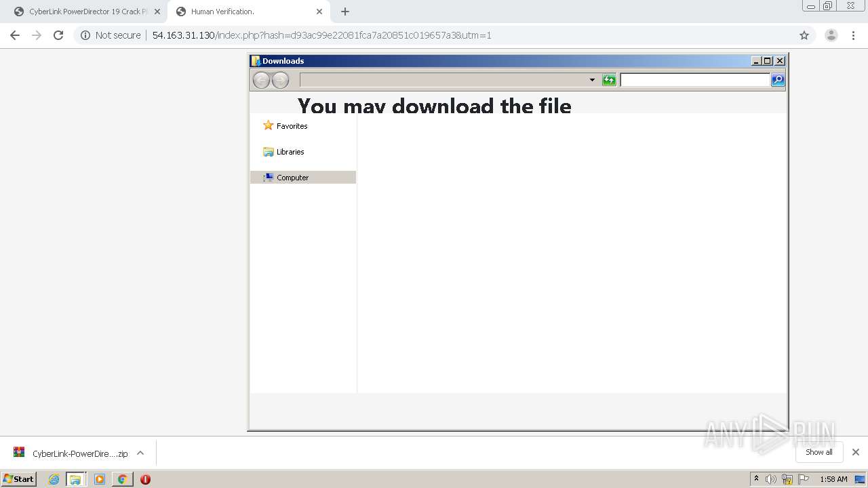Click 'You may download the file' heading
Image resolution: width=868 pixels, height=488 pixels.
coord(435,106)
